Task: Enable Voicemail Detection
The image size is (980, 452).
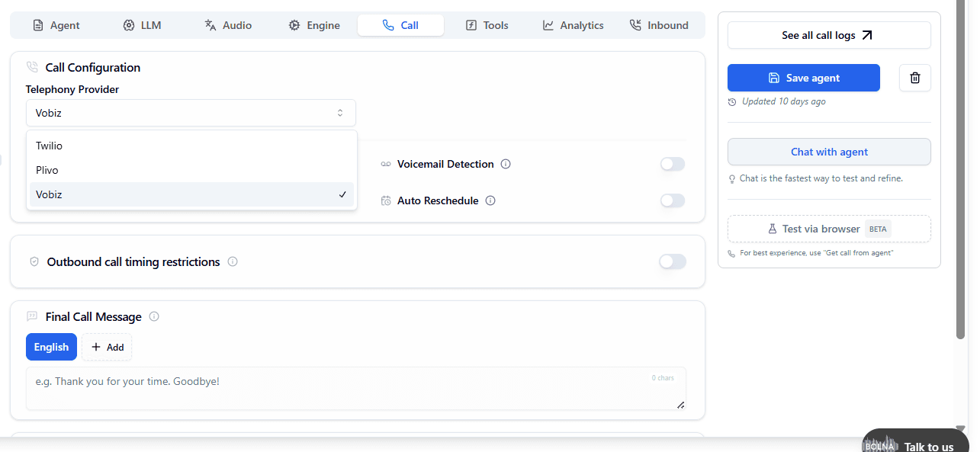Action: point(672,163)
